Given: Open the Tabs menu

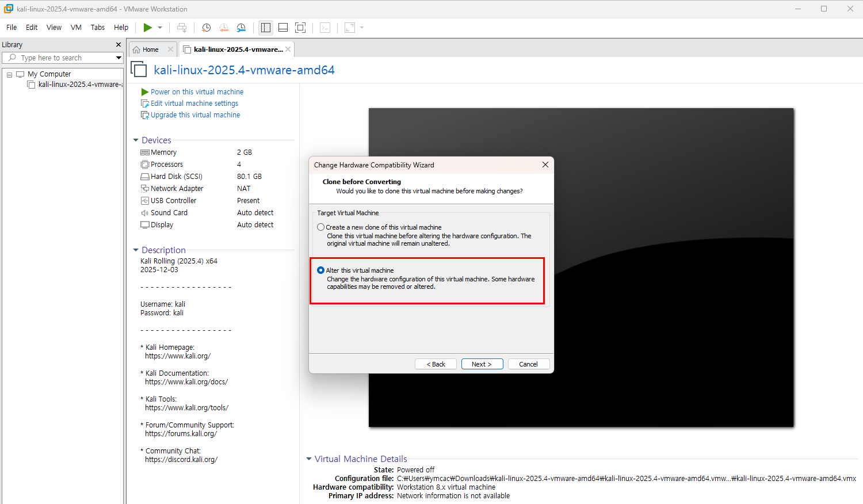Looking at the screenshot, I should point(98,27).
